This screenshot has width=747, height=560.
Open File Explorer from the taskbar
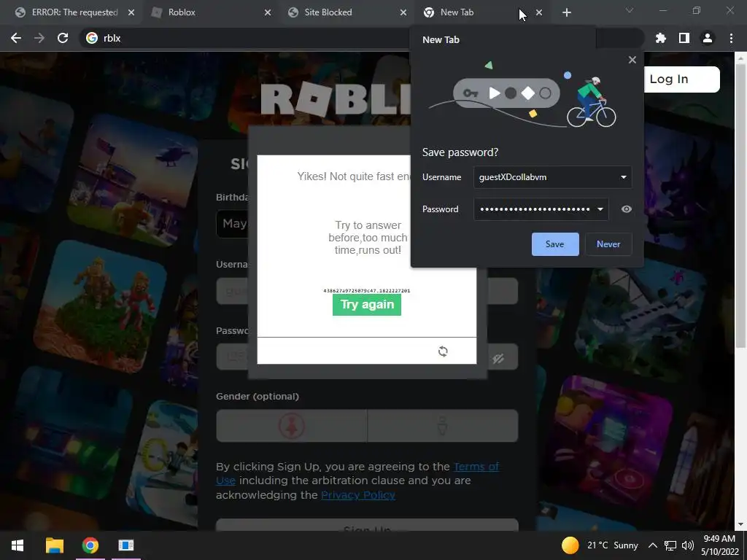[54, 545]
